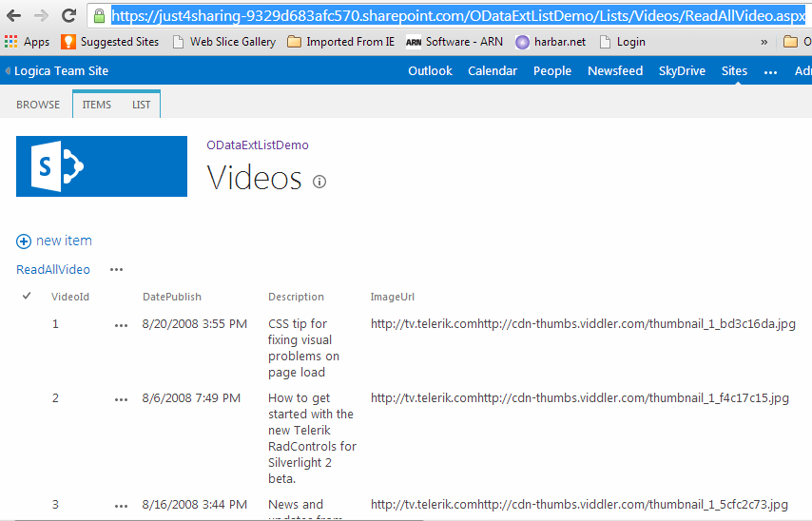The image size is (812, 521).
Task: Open the Software - ARN bookmark
Action: (x=454, y=42)
